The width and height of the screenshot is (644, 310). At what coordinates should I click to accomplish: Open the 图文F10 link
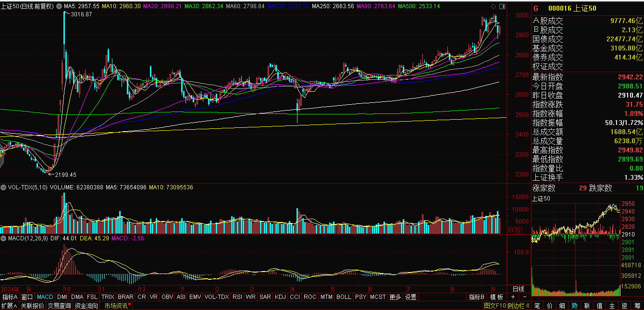tap(495, 306)
